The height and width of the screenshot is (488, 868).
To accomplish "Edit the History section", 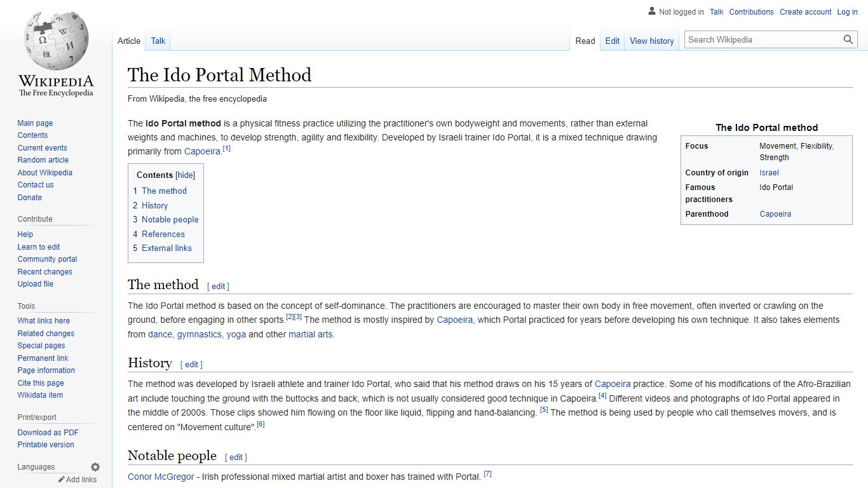I will coord(191,365).
